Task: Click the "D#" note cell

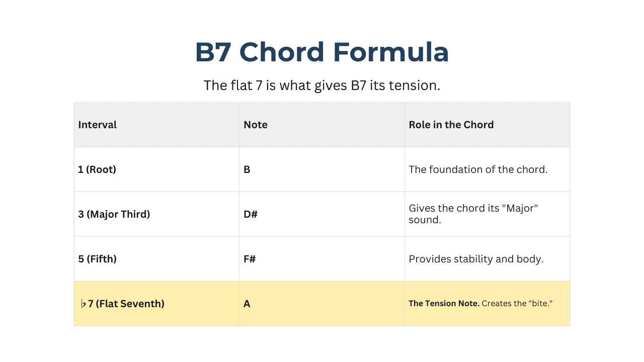Action: (x=251, y=214)
